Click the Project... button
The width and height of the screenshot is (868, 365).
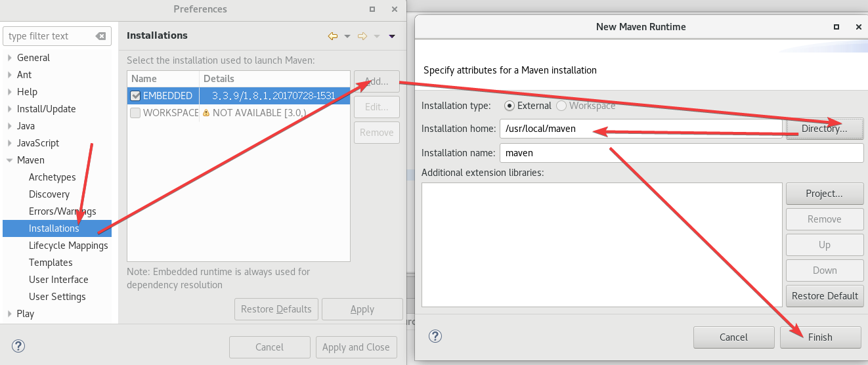pos(825,194)
